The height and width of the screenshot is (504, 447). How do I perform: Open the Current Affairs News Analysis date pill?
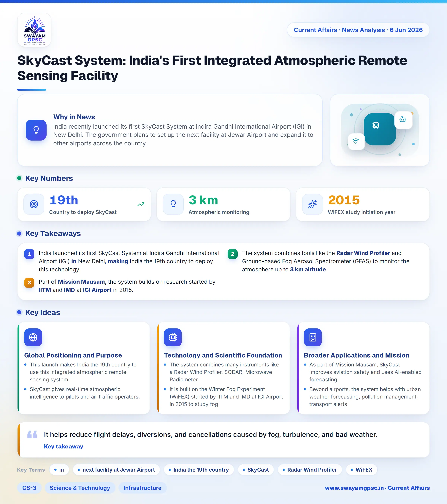pos(358,30)
